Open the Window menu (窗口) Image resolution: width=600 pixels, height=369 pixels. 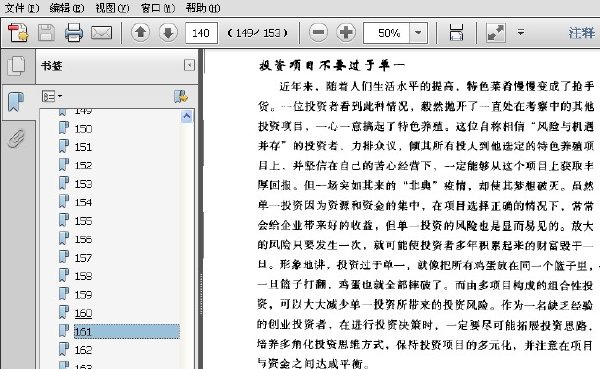pos(158,8)
